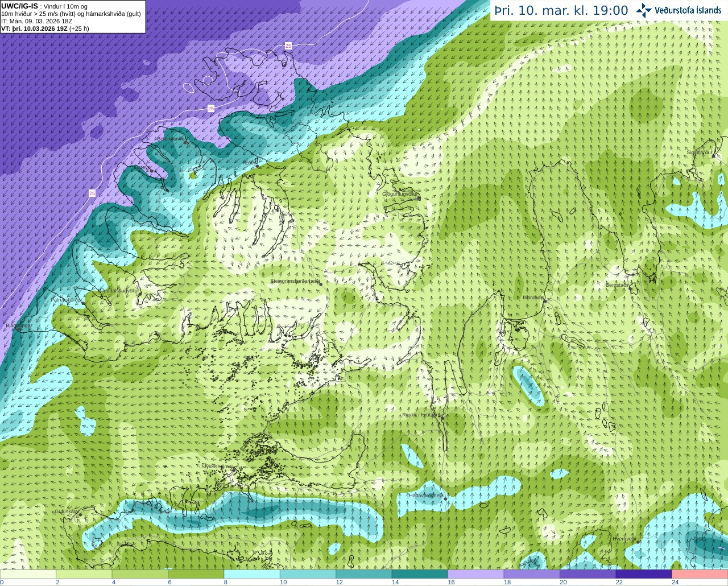Click the IT: Mán. 09. 03. 2026 18Z line

coord(37,21)
